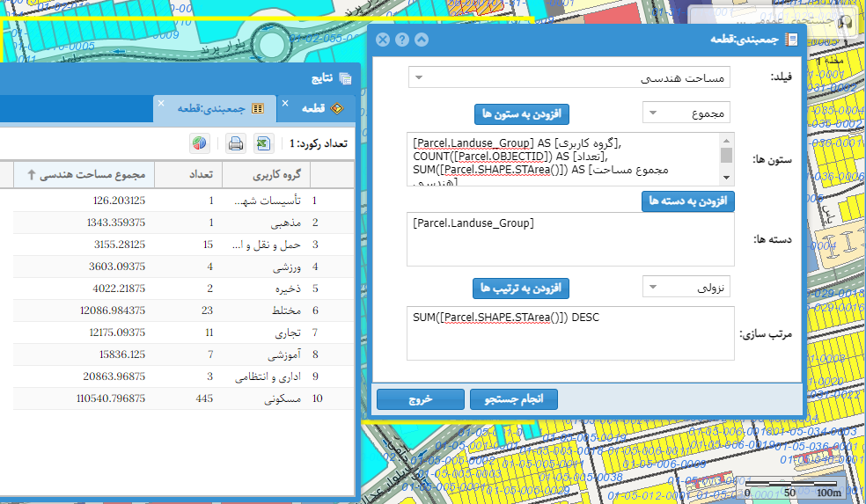
Task: Close the جمعبندی:قطعه results tab
Action: [x=161, y=103]
